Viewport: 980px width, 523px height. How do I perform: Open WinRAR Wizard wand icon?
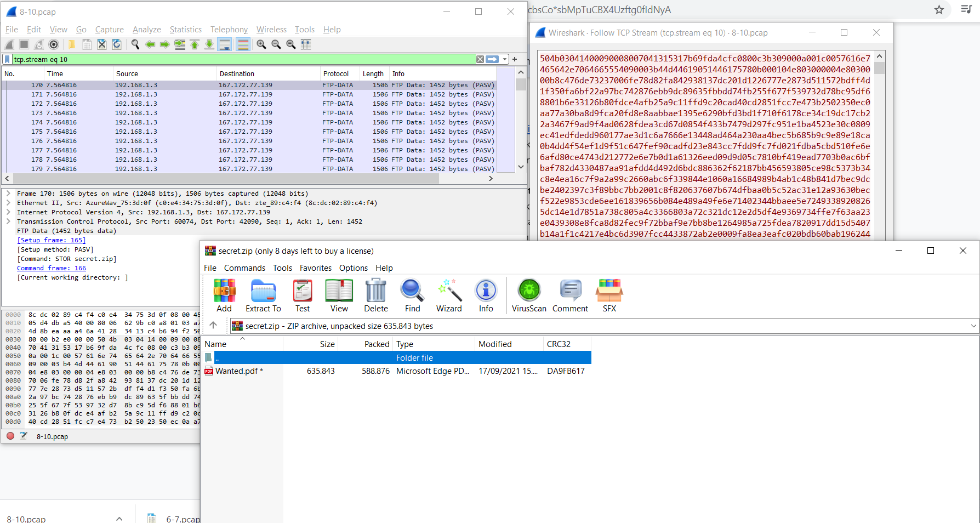pyautogui.click(x=449, y=295)
